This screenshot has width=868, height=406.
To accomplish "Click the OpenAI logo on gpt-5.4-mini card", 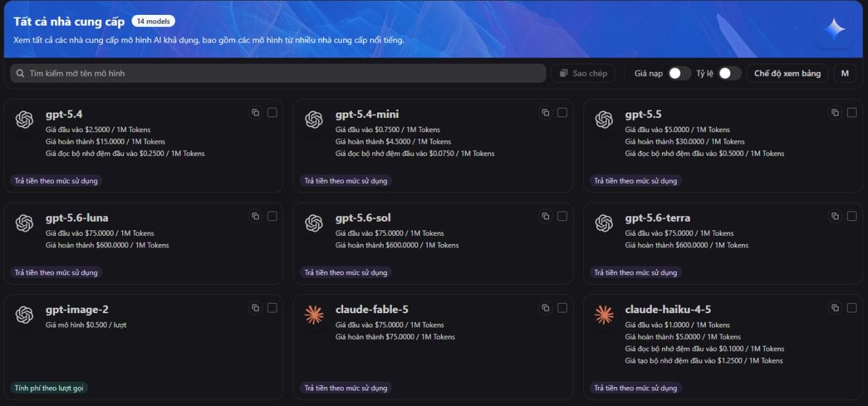I will pyautogui.click(x=314, y=119).
